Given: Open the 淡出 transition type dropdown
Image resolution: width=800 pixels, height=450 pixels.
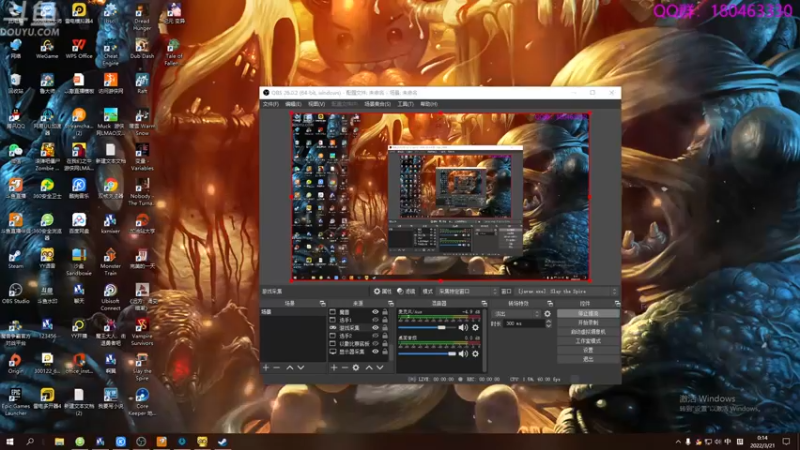Looking at the screenshot, I should click(516, 314).
